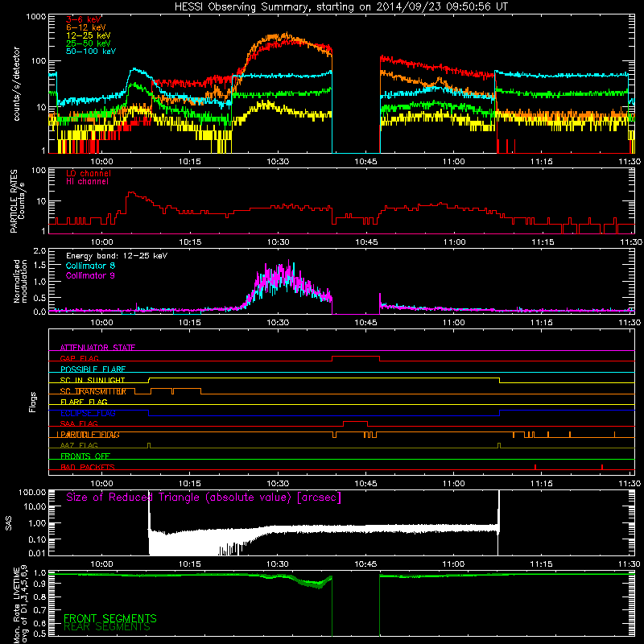
Task: Select the 6-12 keV legend label
Action: [86, 27]
